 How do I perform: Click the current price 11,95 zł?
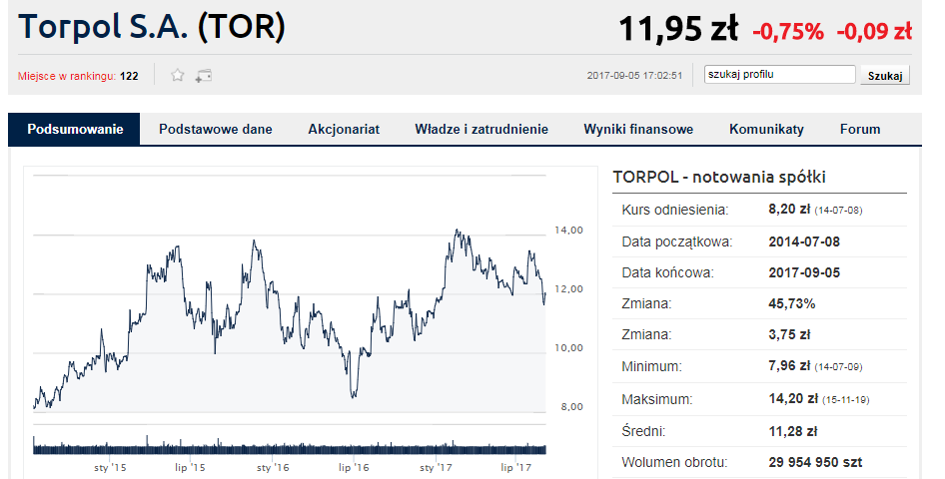[678, 30]
